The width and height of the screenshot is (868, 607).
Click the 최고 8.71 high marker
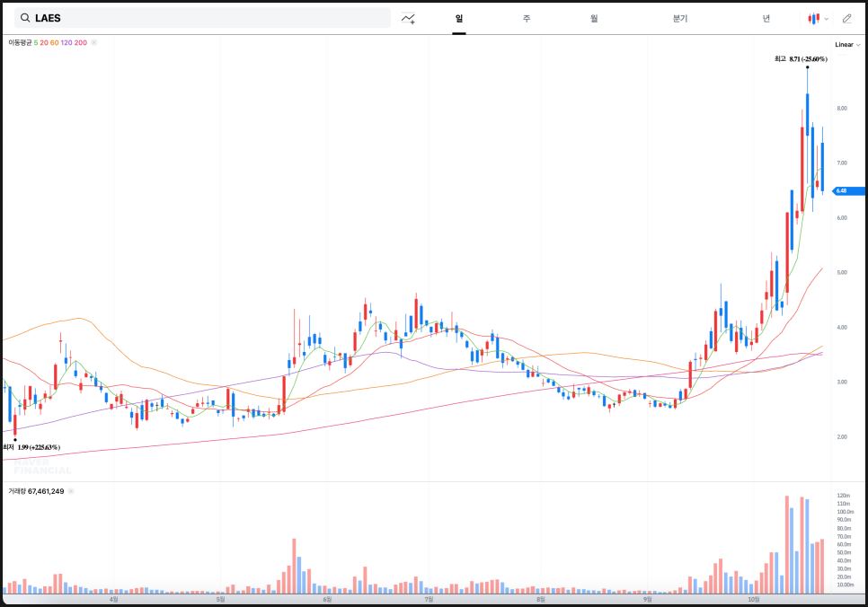pos(801,59)
